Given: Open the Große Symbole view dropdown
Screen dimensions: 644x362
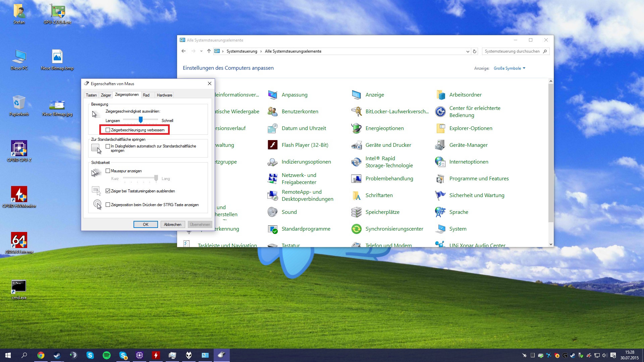Looking at the screenshot, I should click(509, 68).
